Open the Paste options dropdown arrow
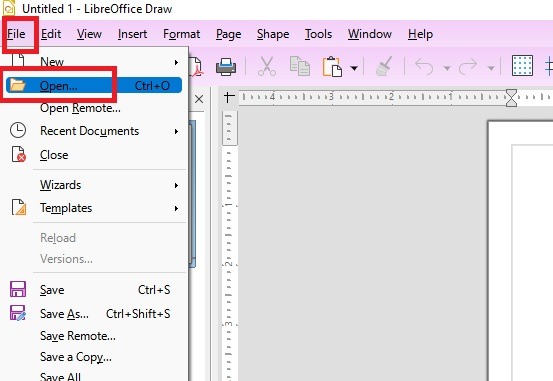Screen dimensions: 553x381 coord(354,68)
